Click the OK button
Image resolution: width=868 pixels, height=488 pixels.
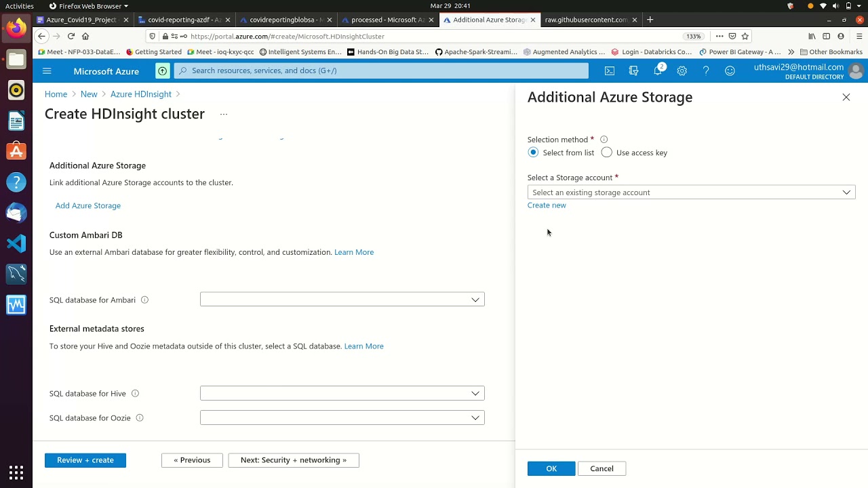point(551,468)
